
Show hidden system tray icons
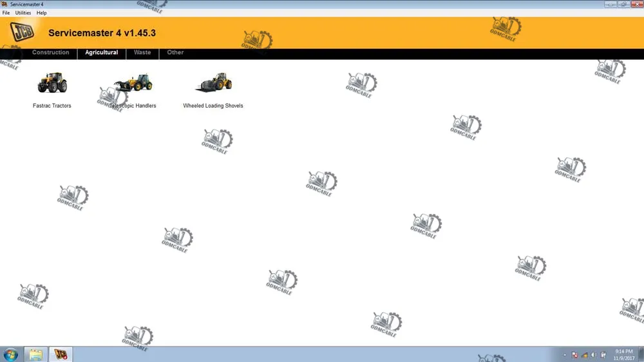pos(565,355)
